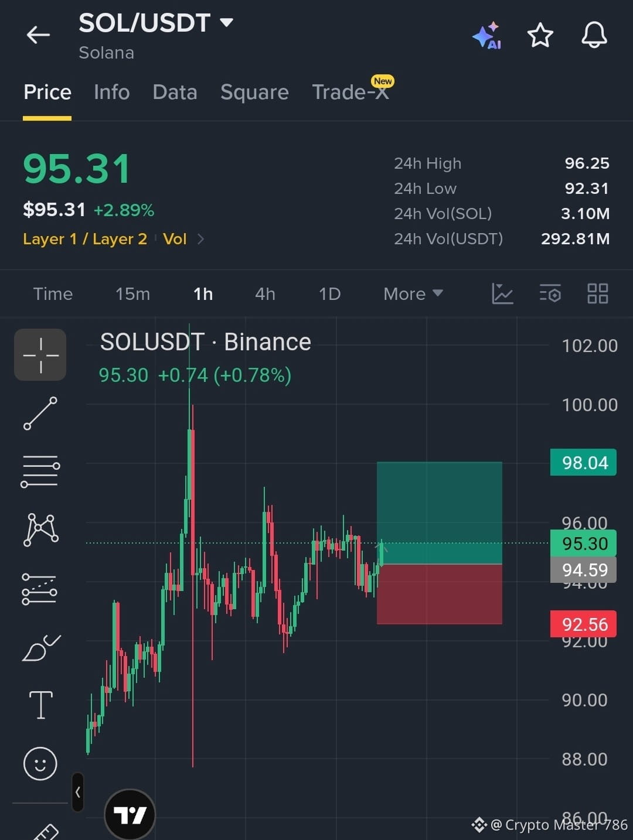Switch to the Price tab

point(47,92)
